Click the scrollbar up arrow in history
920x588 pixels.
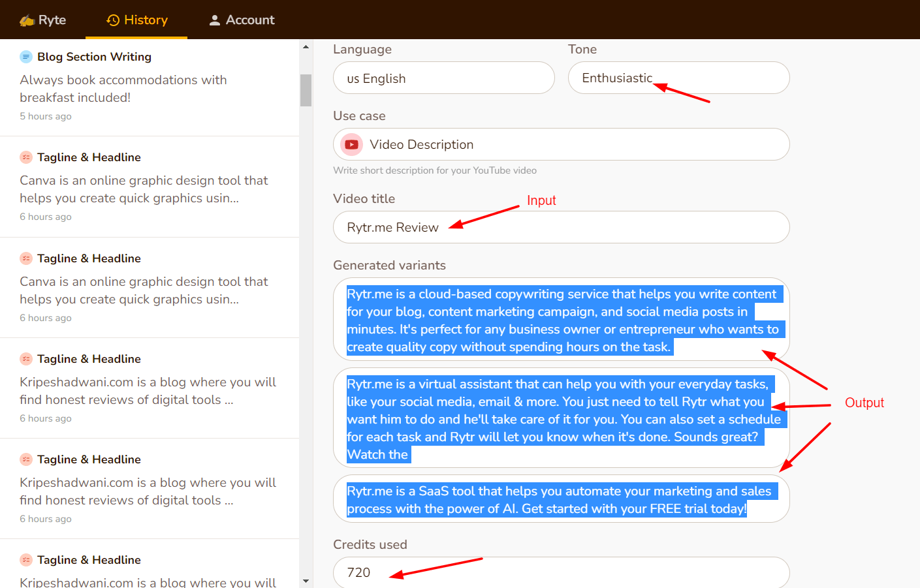coord(306,47)
